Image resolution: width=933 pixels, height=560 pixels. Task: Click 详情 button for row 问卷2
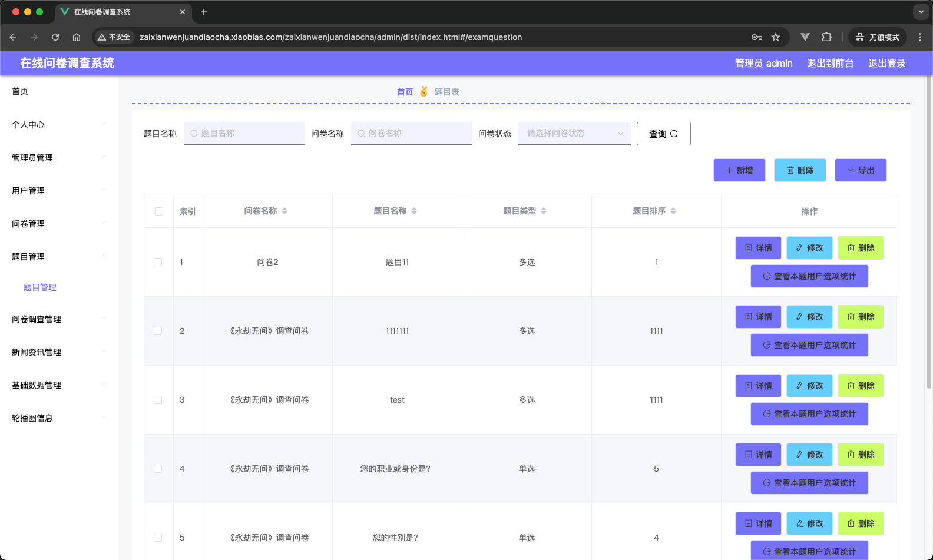[758, 248]
